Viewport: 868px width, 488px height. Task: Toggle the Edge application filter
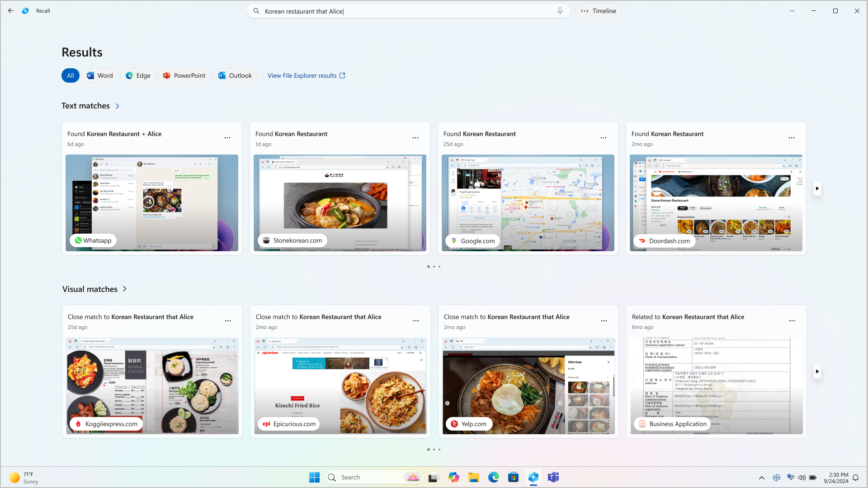click(x=138, y=75)
